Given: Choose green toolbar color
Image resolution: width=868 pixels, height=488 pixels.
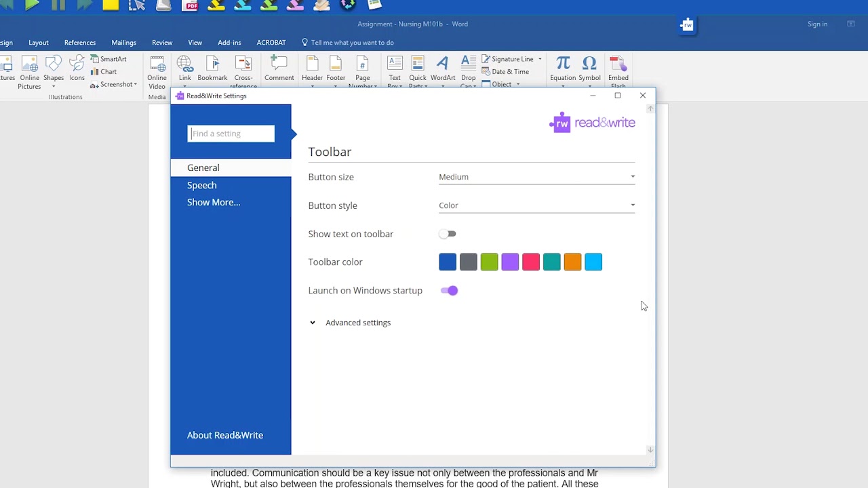Looking at the screenshot, I should coord(489,262).
